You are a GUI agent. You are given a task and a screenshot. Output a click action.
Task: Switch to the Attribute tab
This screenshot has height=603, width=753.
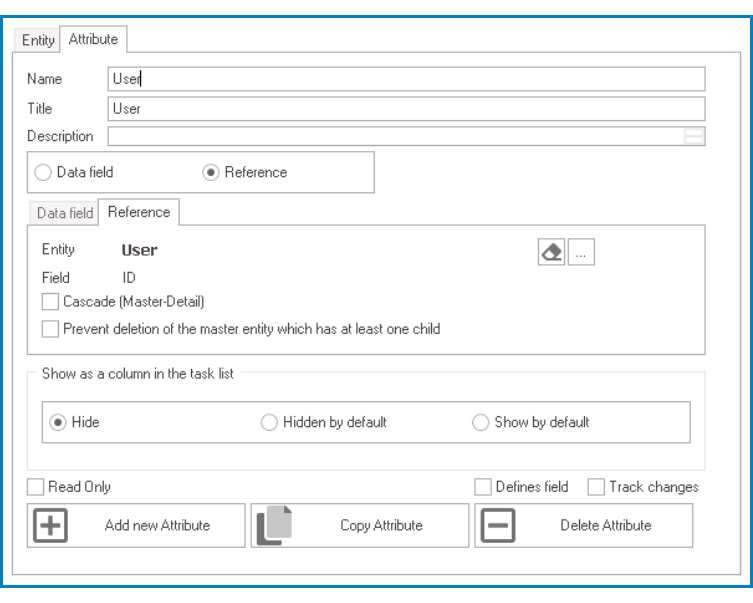point(93,39)
